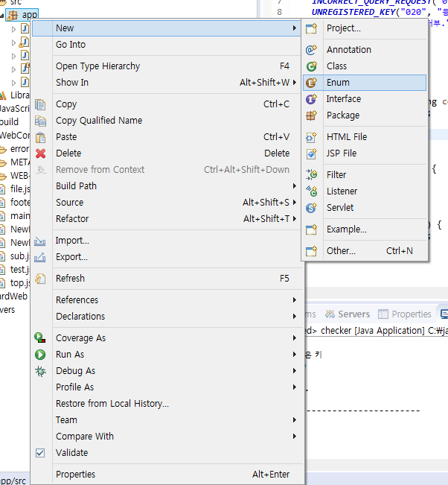This screenshot has height=485, width=448.
Task: Choose Restore from Local History
Action: 167,404
